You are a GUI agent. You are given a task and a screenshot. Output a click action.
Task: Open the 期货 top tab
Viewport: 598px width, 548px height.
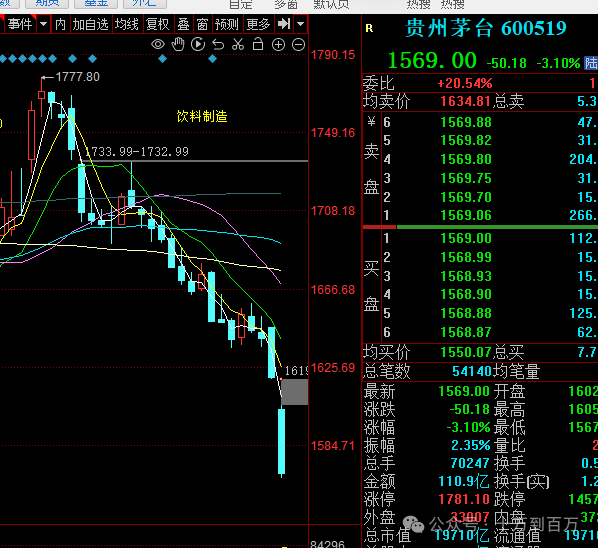tap(47, 4)
